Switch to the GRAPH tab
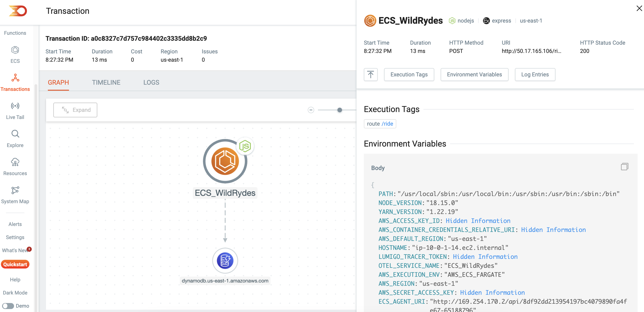 58,83
